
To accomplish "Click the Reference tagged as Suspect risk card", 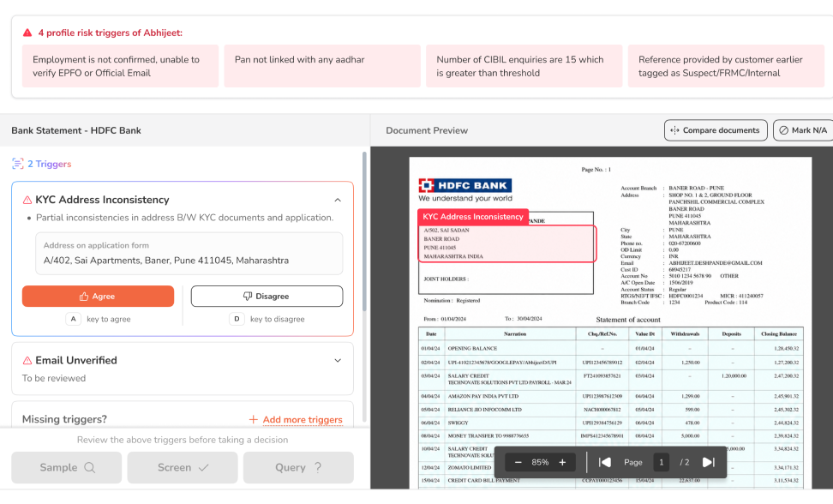I will tap(726, 66).
